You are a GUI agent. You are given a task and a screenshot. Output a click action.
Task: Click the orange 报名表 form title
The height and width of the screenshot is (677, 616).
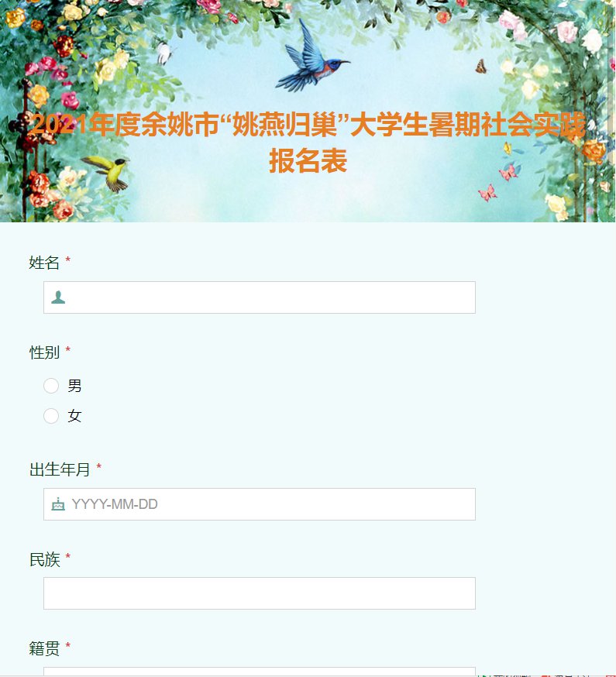coord(308,161)
